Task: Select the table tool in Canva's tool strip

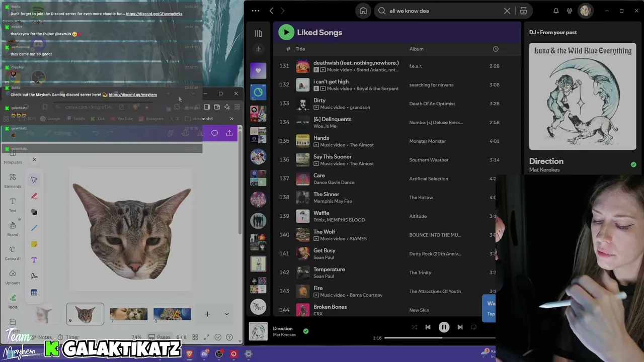Action: click(34, 292)
